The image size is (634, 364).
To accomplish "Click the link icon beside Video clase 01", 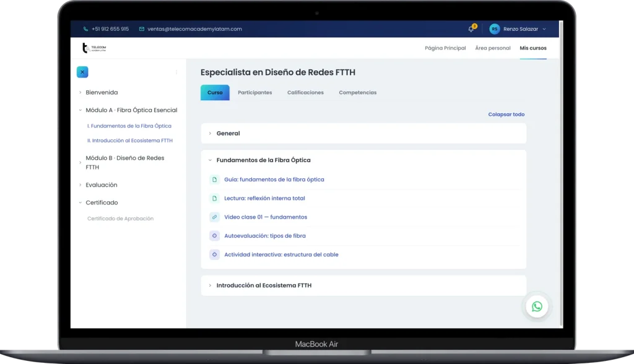I will [x=214, y=217].
